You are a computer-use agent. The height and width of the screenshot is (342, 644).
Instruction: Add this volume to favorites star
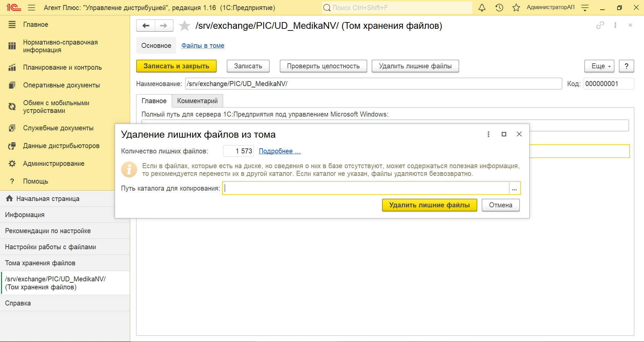click(184, 26)
